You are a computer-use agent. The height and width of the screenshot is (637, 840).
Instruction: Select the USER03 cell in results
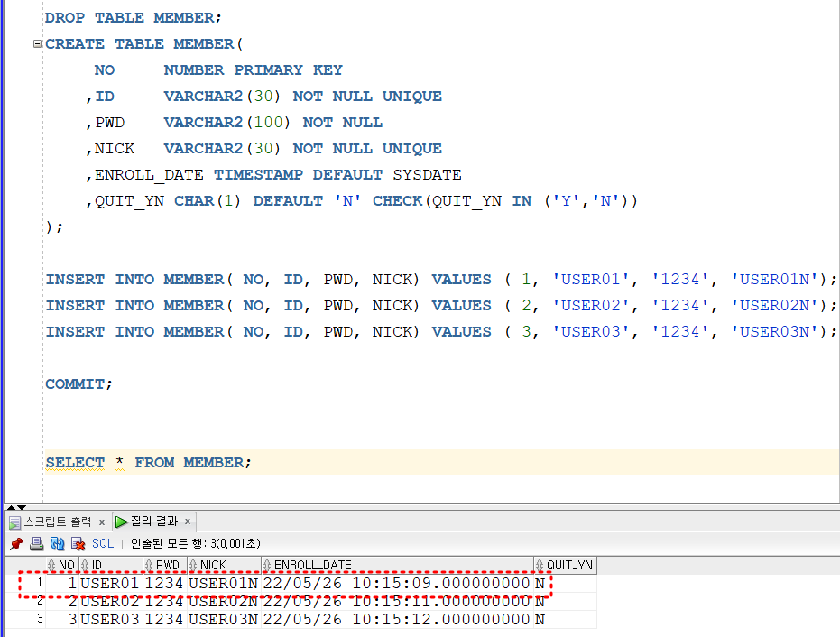pyautogui.click(x=110, y=619)
